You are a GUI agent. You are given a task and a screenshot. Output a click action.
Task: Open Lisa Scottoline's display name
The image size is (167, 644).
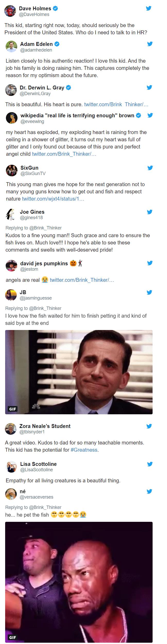[38, 464]
